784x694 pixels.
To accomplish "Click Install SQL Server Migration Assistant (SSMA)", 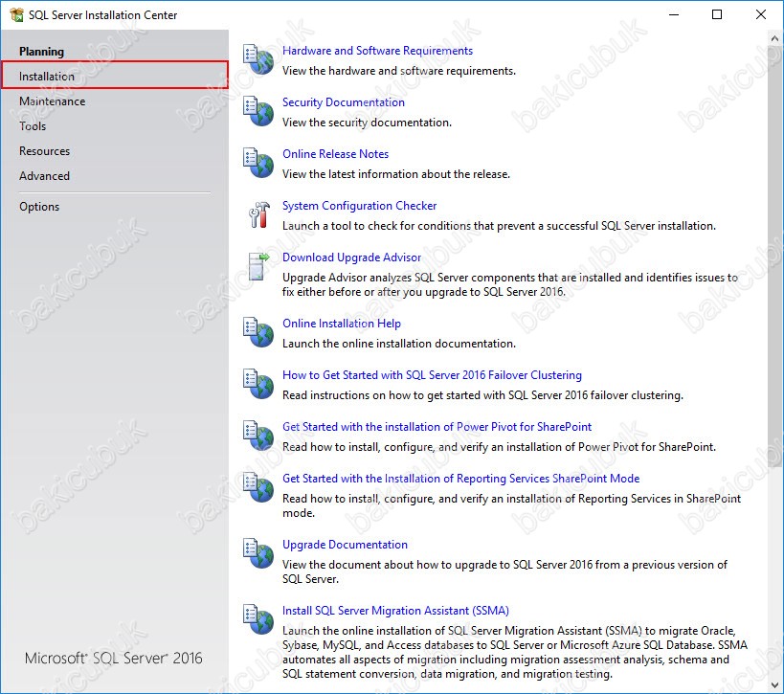I will tap(395, 611).
